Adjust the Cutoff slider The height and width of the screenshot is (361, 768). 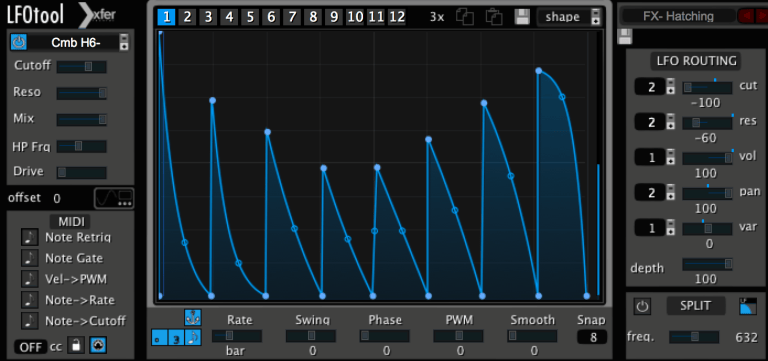pos(81,67)
